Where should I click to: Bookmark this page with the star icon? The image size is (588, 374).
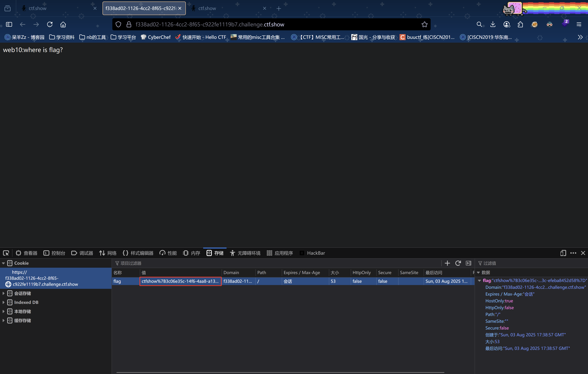(424, 25)
